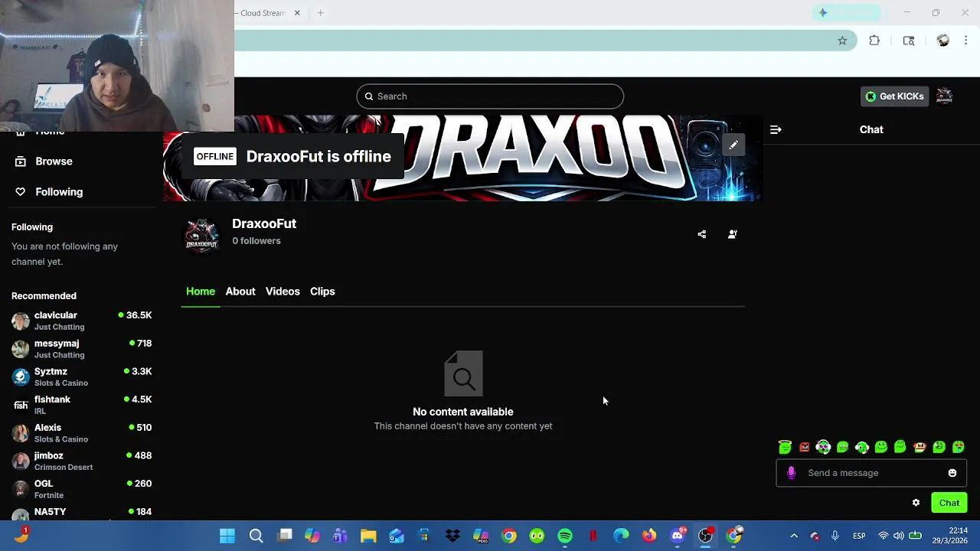Open Discord from the taskbar
This screenshot has height=551, width=980.
[x=678, y=536]
